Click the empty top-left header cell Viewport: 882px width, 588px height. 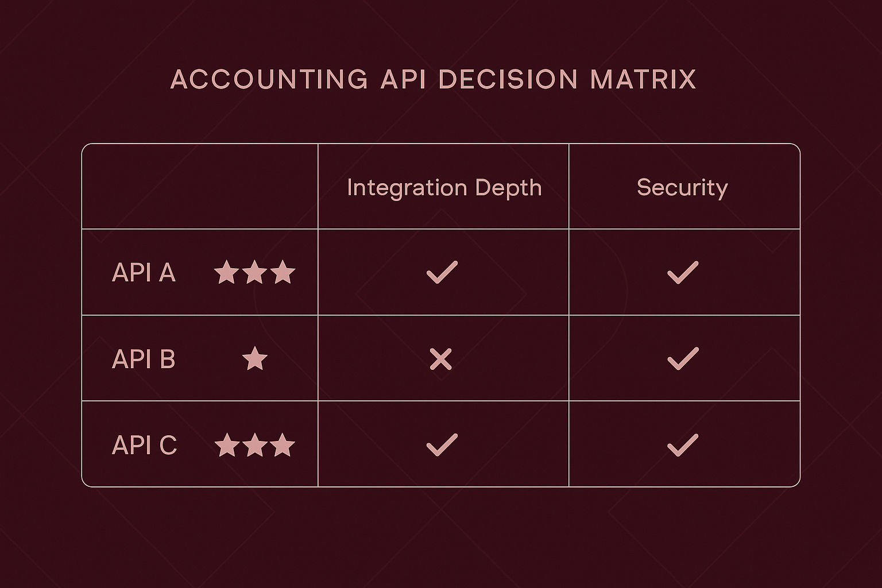coord(200,186)
